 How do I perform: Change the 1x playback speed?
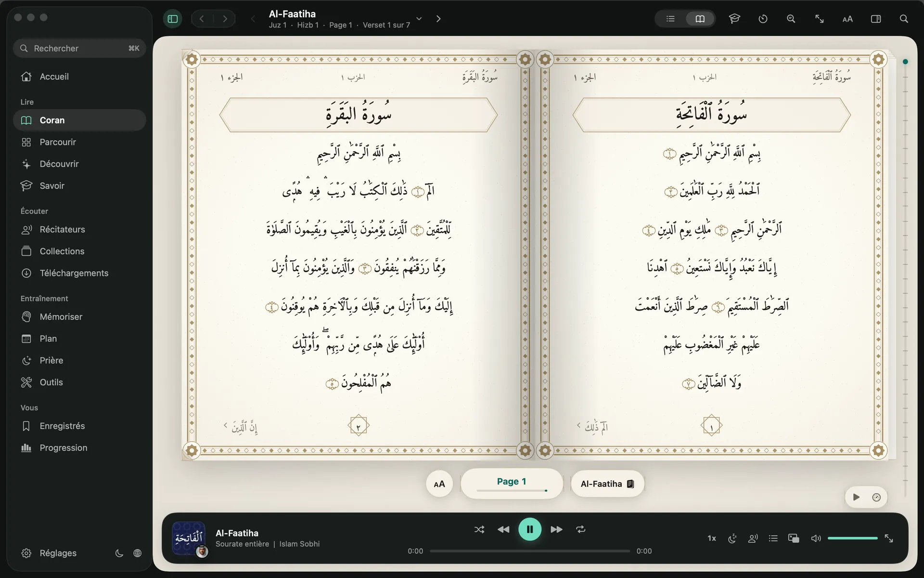point(712,538)
